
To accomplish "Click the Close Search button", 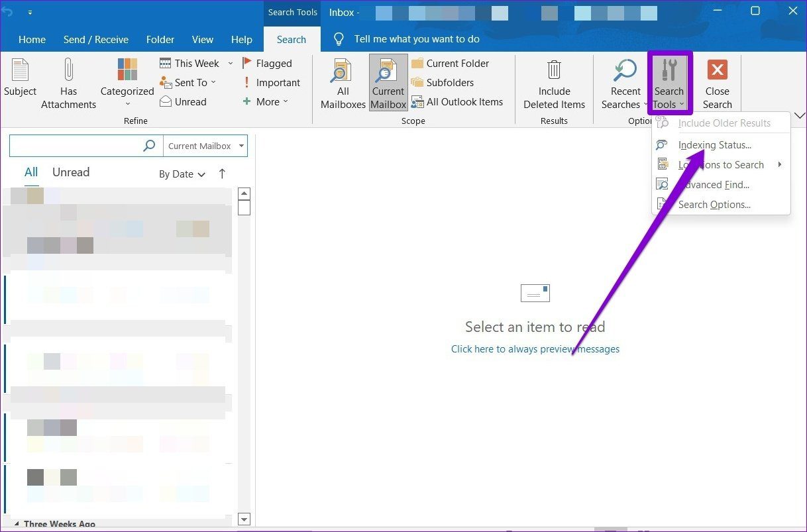I will [x=717, y=83].
